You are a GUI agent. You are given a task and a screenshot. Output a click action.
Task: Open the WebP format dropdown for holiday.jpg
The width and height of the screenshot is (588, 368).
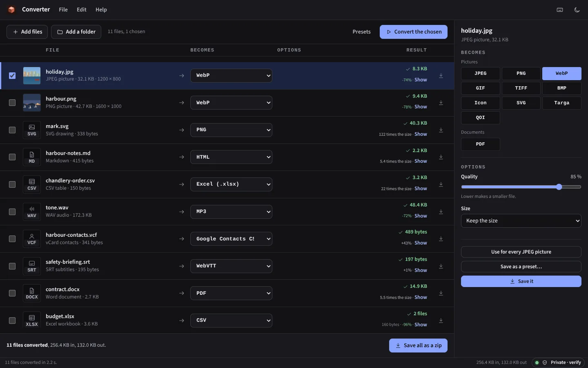pyautogui.click(x=231, y=76)
